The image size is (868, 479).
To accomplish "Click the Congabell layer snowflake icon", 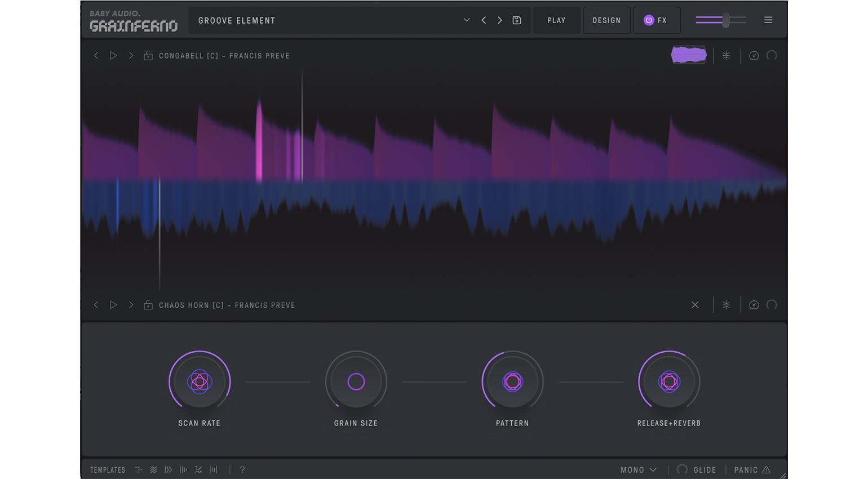I will tap(726, 55).
